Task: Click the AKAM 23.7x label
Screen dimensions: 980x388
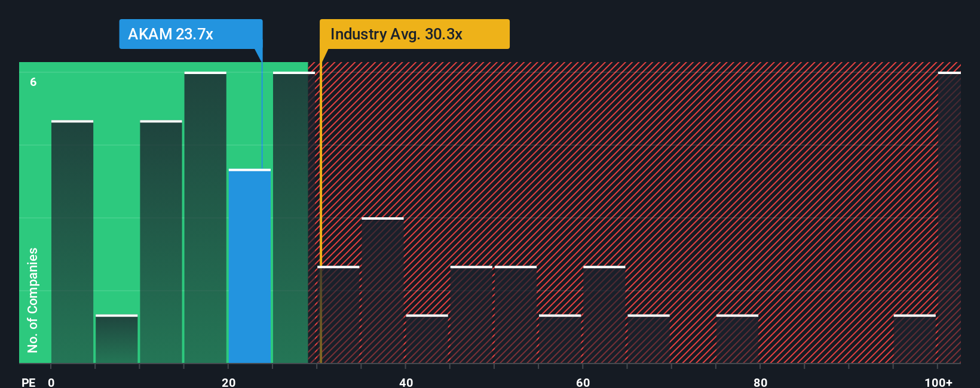Action: (190, 34)
